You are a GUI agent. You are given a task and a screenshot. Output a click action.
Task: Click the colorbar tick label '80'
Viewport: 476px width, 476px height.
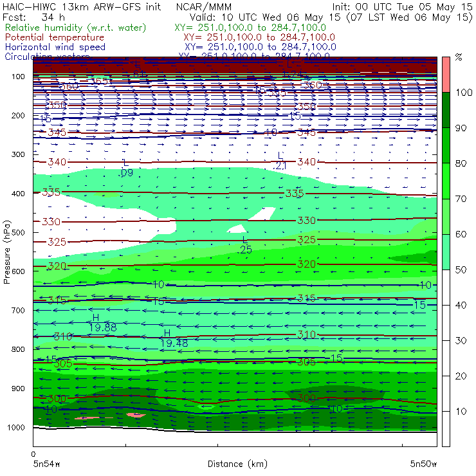pyautogui.click(x=461, y=163)
